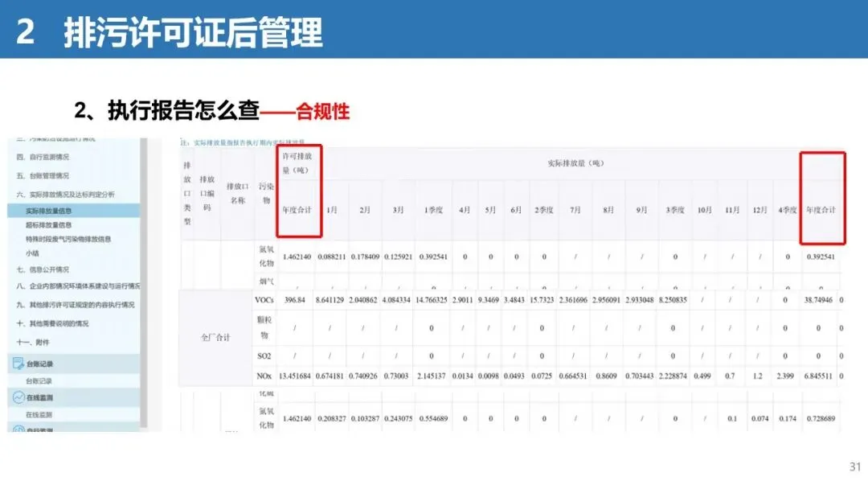Click the VOCs permitted value 396.84
This screenshot has width=868, height=489.
pos(294,300)
